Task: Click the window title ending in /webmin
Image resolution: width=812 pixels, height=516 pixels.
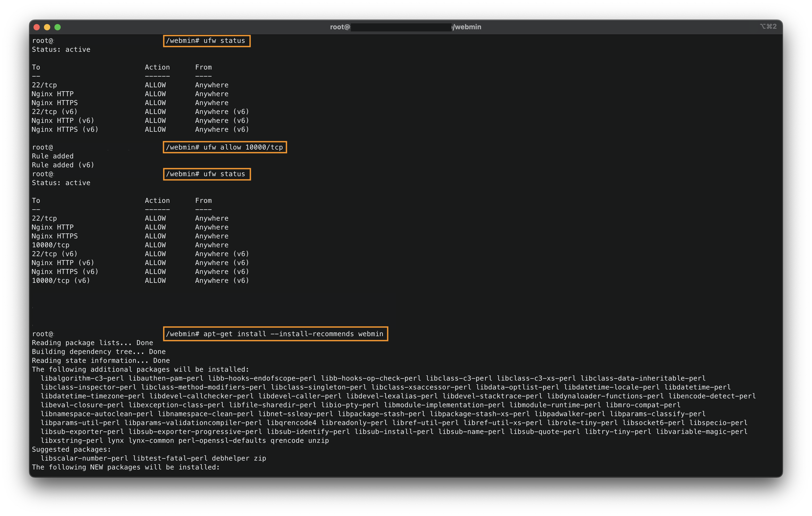Action: 406,27
